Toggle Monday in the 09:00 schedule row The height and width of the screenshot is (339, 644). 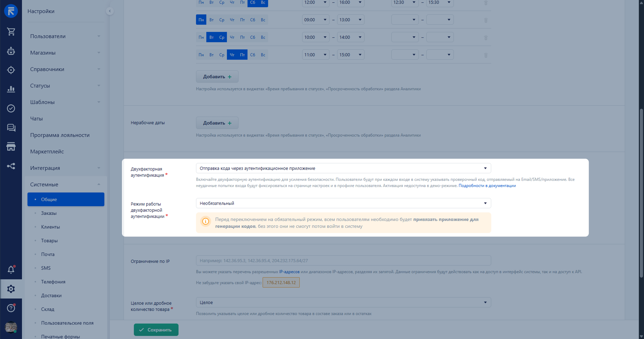pos(201,20)
